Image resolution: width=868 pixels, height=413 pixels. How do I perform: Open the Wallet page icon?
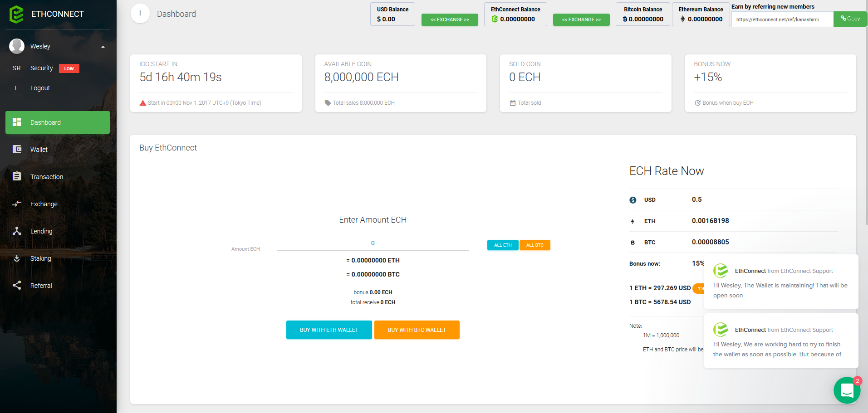[x=17, y=149]
